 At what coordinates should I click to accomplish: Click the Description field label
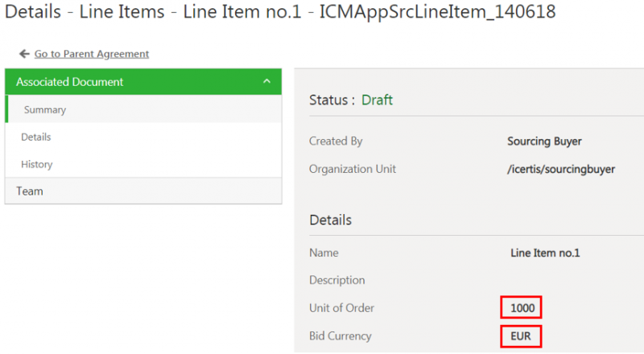click(336, 280)
